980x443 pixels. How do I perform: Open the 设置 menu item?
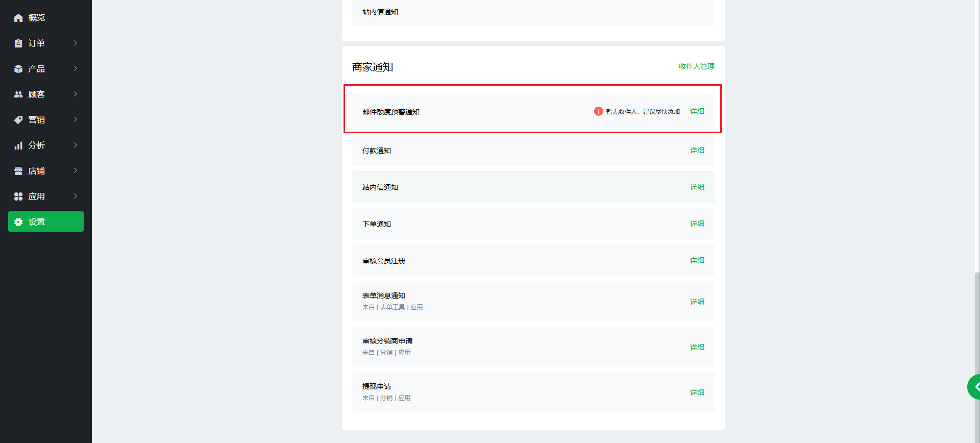point(46,222)
